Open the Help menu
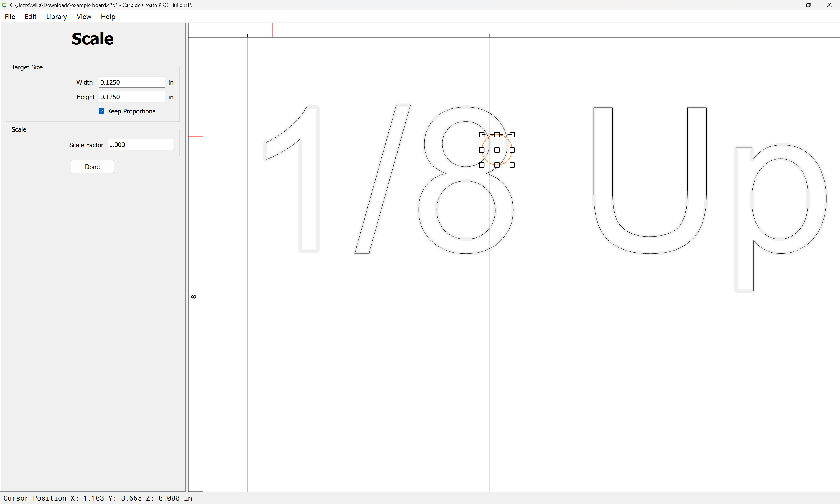 pos(108,17)
